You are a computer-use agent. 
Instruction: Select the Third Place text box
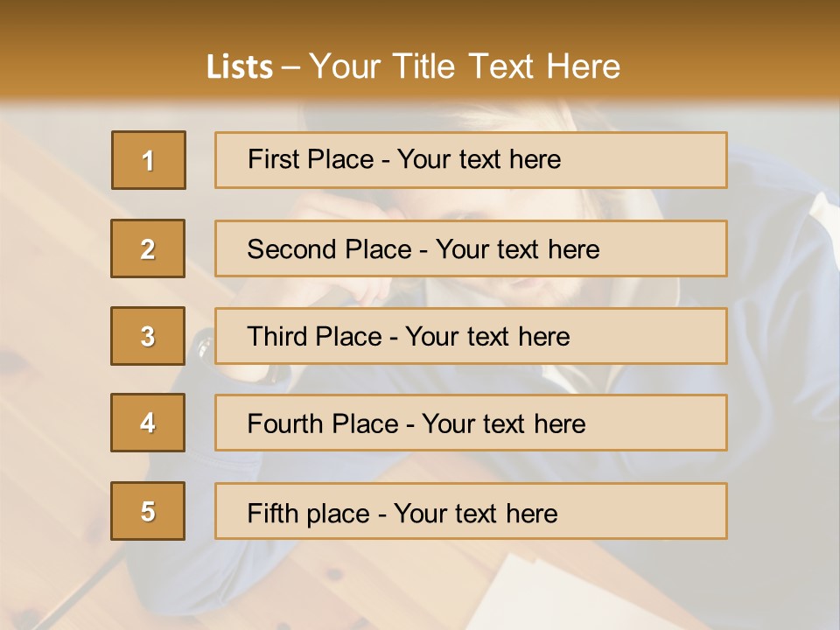[471, 336]
